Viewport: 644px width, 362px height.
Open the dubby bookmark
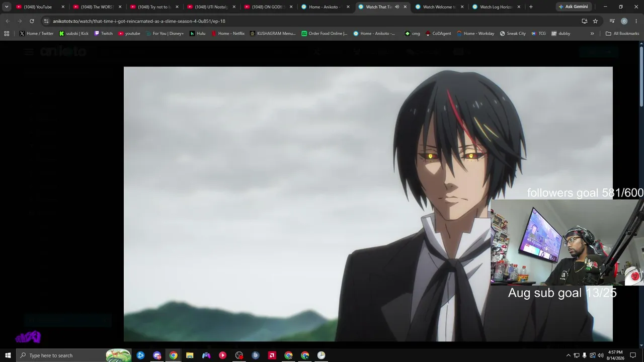[x=561, y=34]
